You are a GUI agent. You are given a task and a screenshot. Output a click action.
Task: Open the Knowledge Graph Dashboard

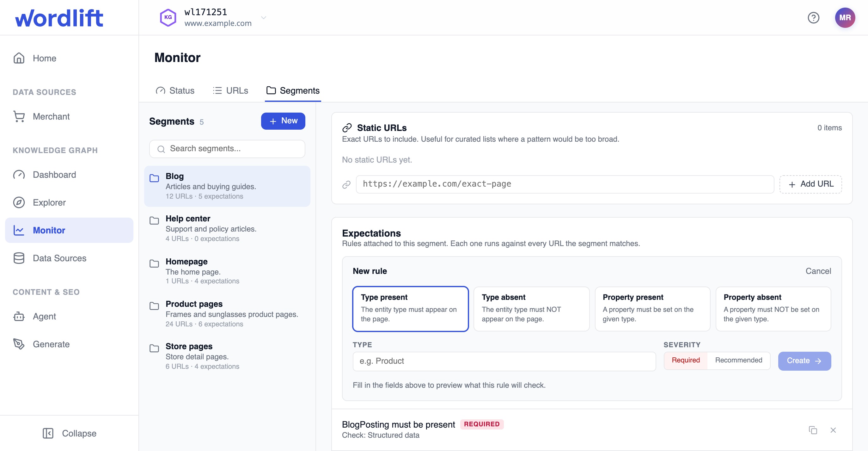click(x=69, y=174)
